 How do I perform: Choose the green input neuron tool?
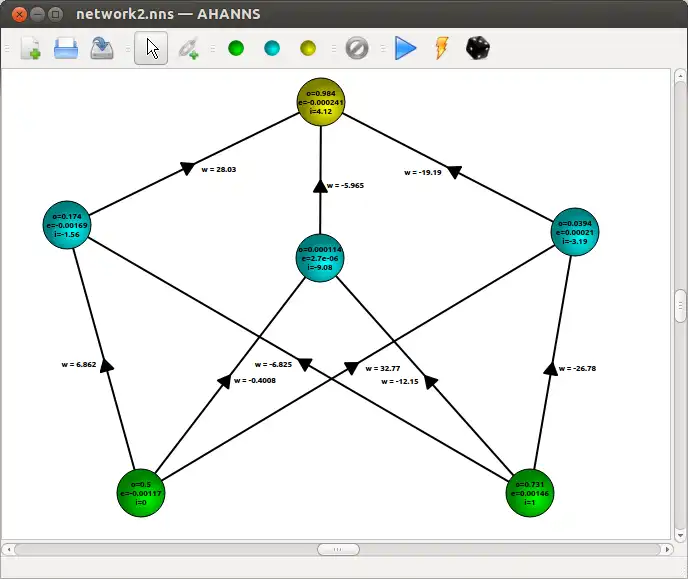click(x=236, y=48)
